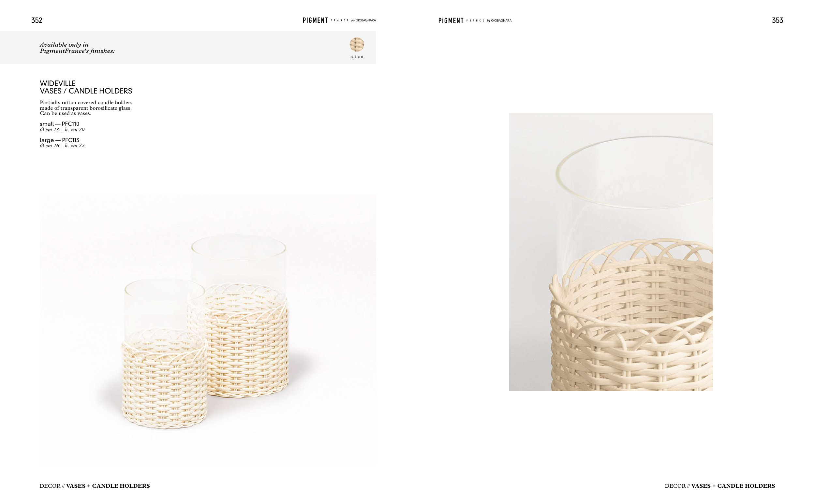The width and height of the screenshot is (815, 504).
Task: Click the Ø cm 13 dimensions line
Action: tap(62, 130)
